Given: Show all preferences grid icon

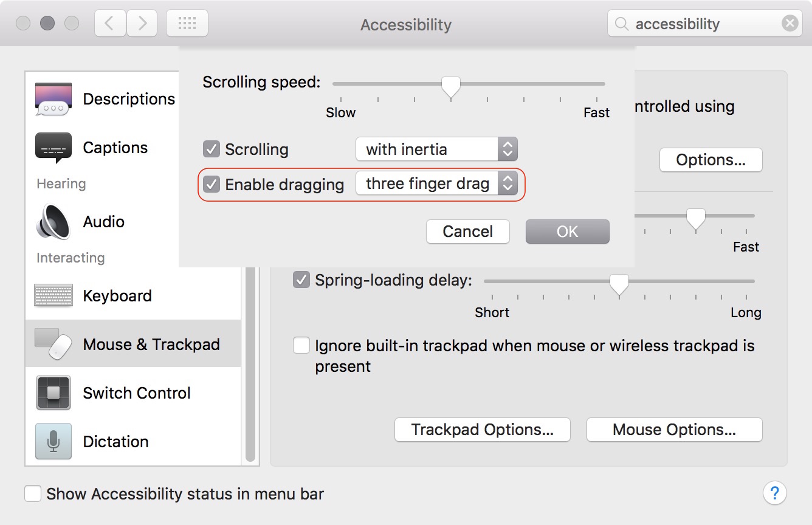Looking at the screenshot, I should pos(187,24).
